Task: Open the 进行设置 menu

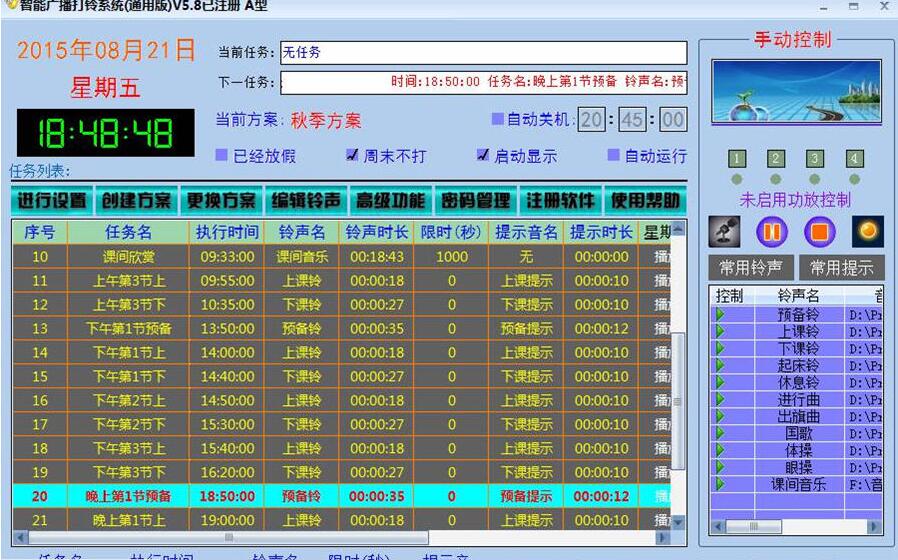Action: coord(52,200)
